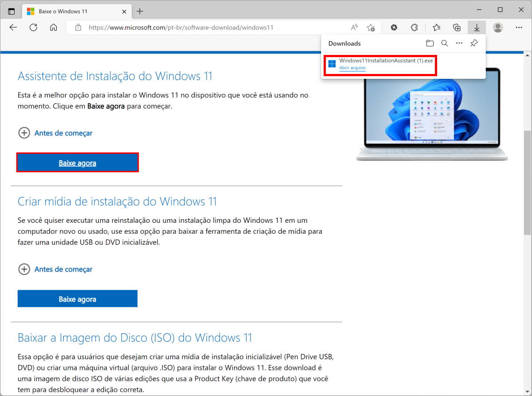Open the user profile icon

point(498,27)
